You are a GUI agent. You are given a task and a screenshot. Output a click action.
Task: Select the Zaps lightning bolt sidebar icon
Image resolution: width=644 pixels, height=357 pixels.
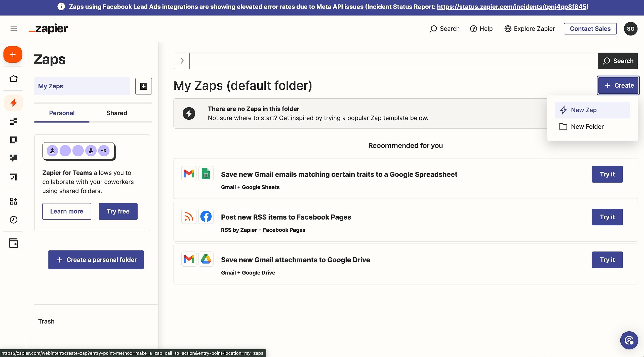coord(14,103)
